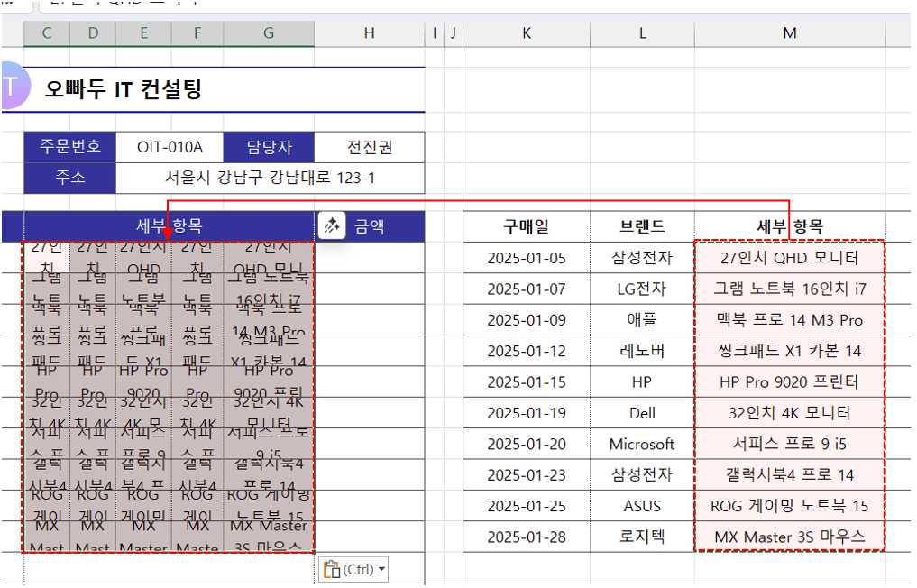
Task: Select the Microsoft brand cell
Action: pyautogui.click(x=642, y=444)
